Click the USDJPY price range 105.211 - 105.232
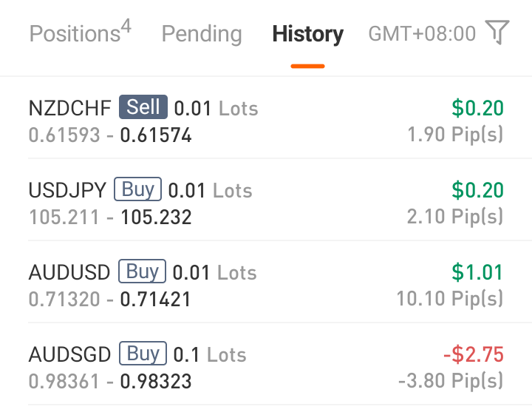This screenshot has width=532, height=415. point(110,217)
